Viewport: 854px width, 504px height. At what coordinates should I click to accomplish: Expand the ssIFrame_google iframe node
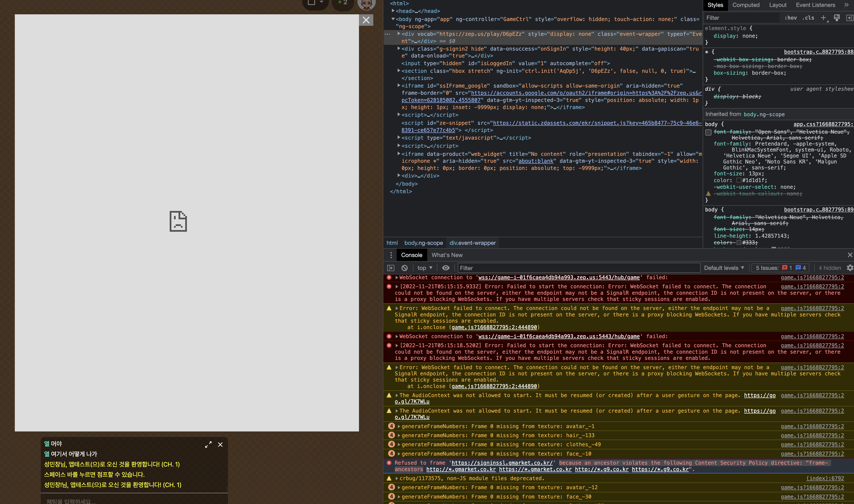point(399,86)
